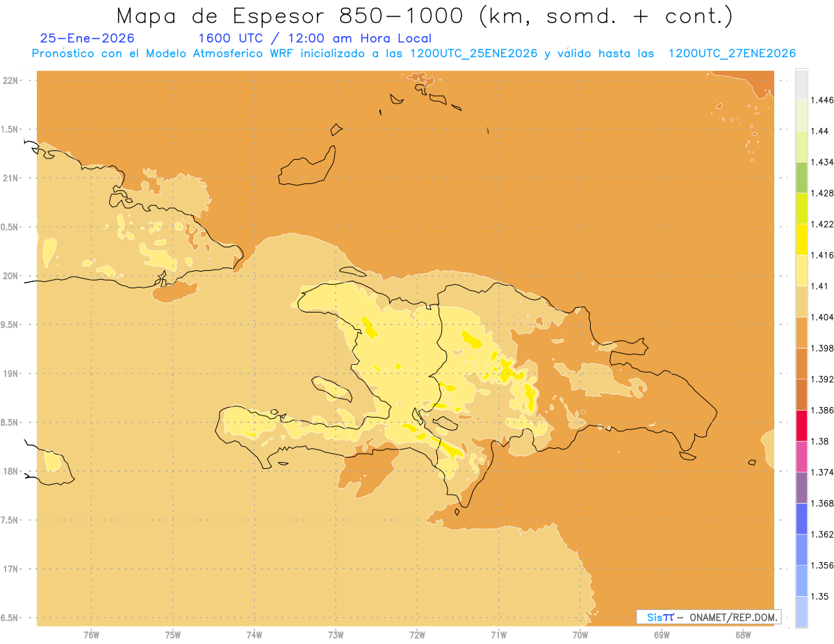Select the red legend swatch between 1.38 and 1.386

point(801,426)
